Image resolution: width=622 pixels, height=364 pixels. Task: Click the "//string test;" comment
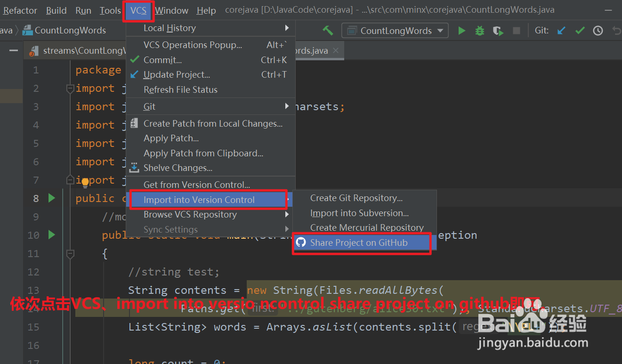coord(174,272)
